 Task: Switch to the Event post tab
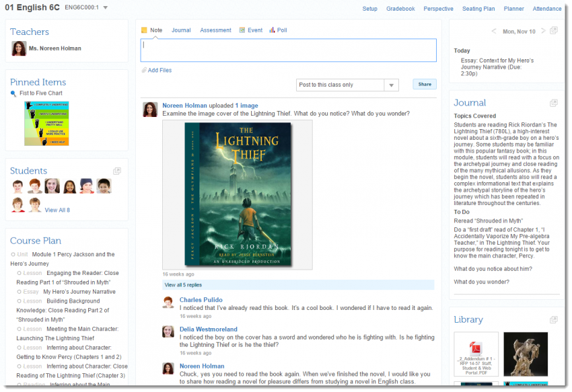tap(251, 30)
